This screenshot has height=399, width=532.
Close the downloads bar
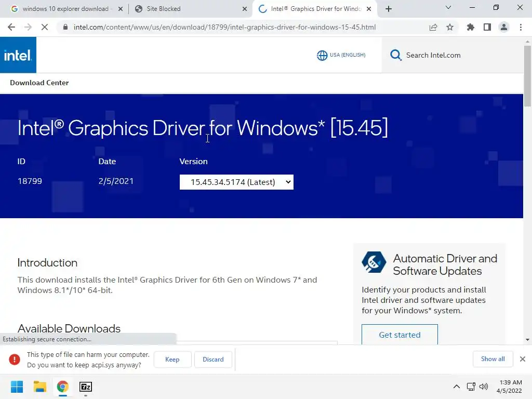523,359
